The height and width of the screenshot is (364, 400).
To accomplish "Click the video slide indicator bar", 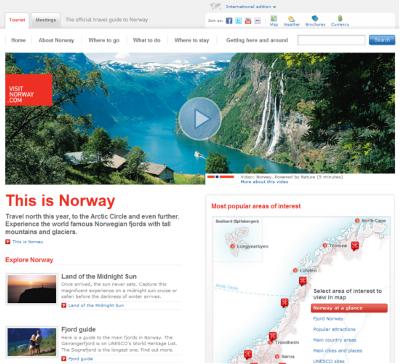I will click(x=221, y=177).
